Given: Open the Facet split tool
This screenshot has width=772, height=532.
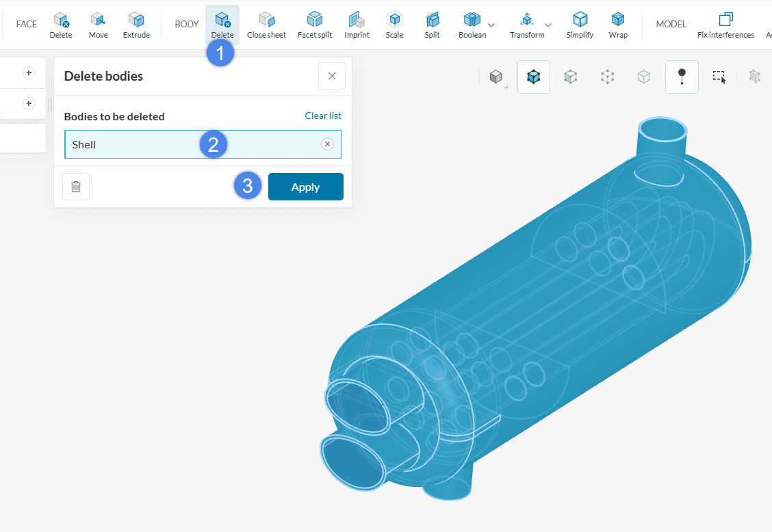Looking at the screenshot, I should pos(315,24).
